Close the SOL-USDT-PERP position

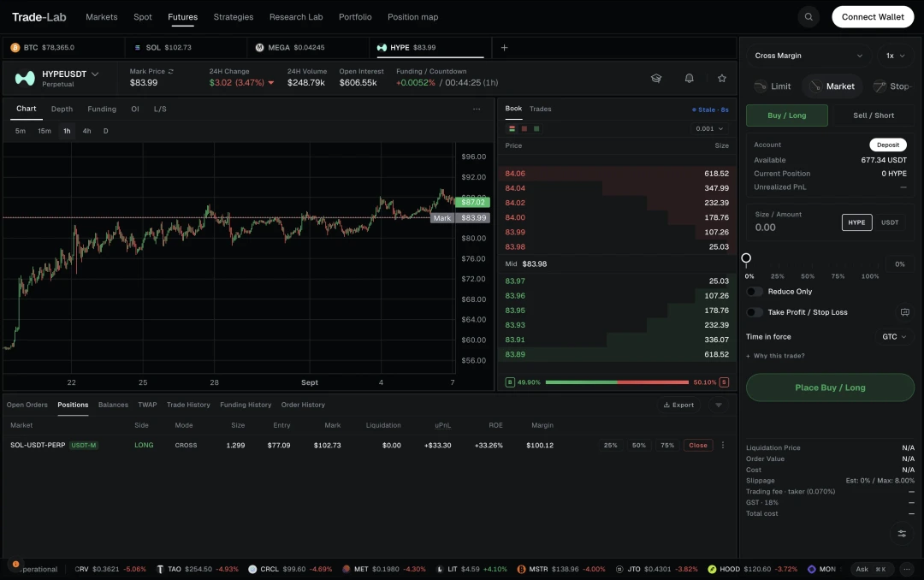click(698, 446)
